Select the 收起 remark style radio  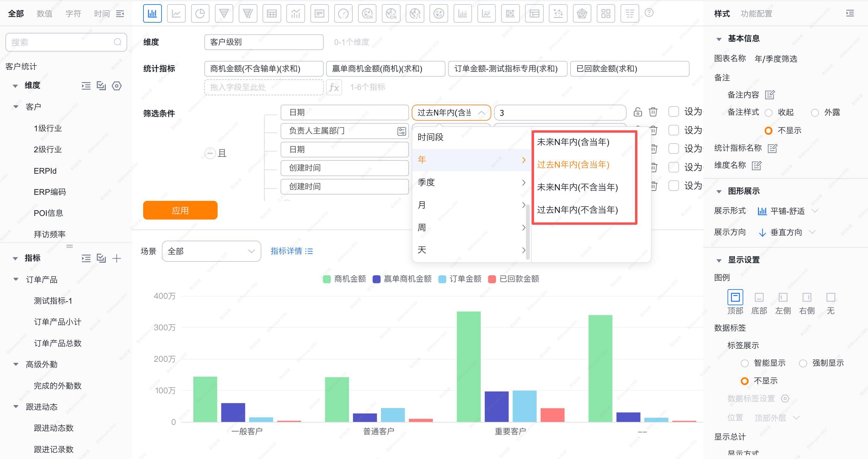click(x=769, y=113)
